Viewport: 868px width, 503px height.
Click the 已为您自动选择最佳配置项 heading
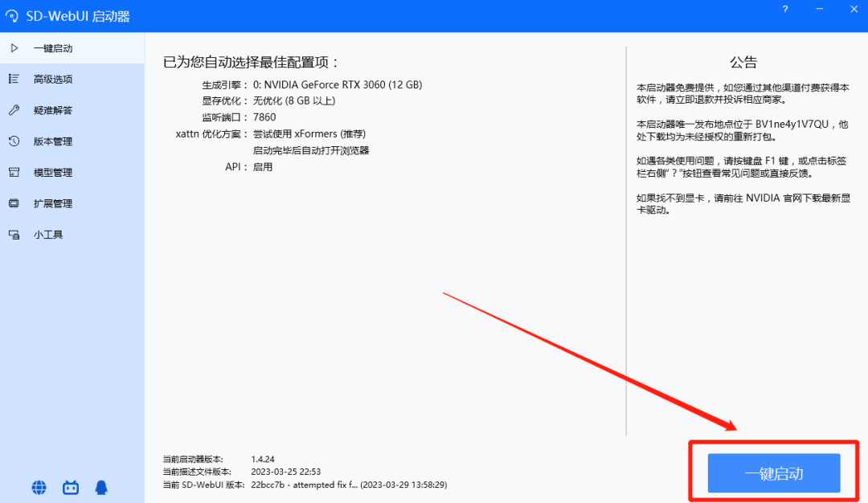pos(250,62)
